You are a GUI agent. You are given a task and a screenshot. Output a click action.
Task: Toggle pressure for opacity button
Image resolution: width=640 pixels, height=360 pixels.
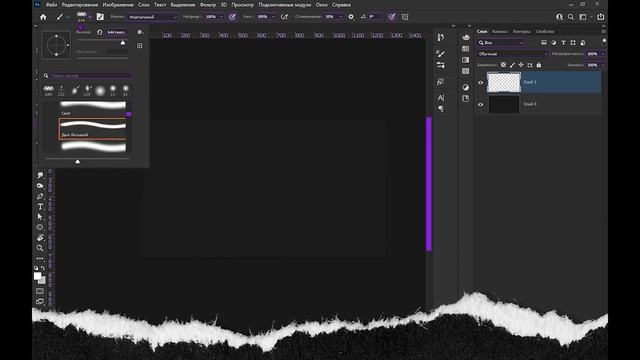[x=232, y=17]
